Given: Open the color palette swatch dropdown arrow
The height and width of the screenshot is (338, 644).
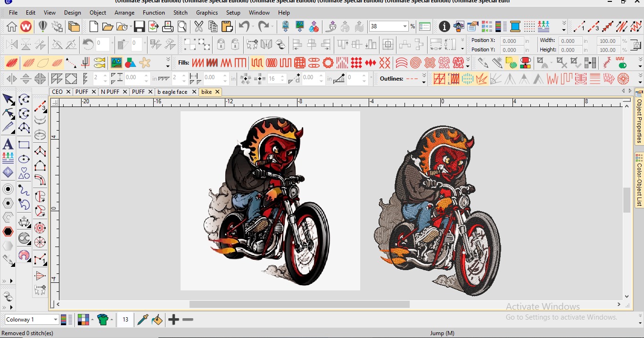Looking at the screenshot, I should 92,320.
